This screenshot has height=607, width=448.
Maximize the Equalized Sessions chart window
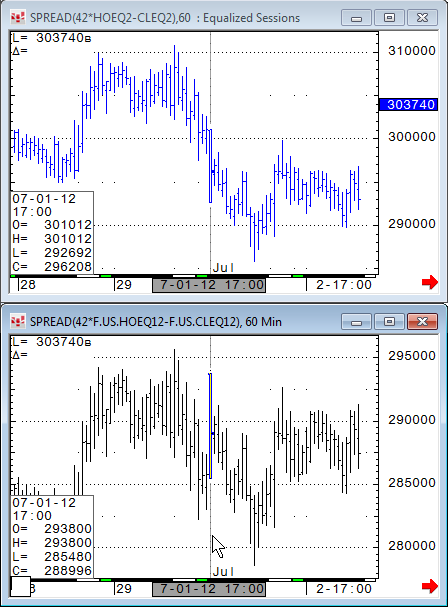click(x=389, y=18)
